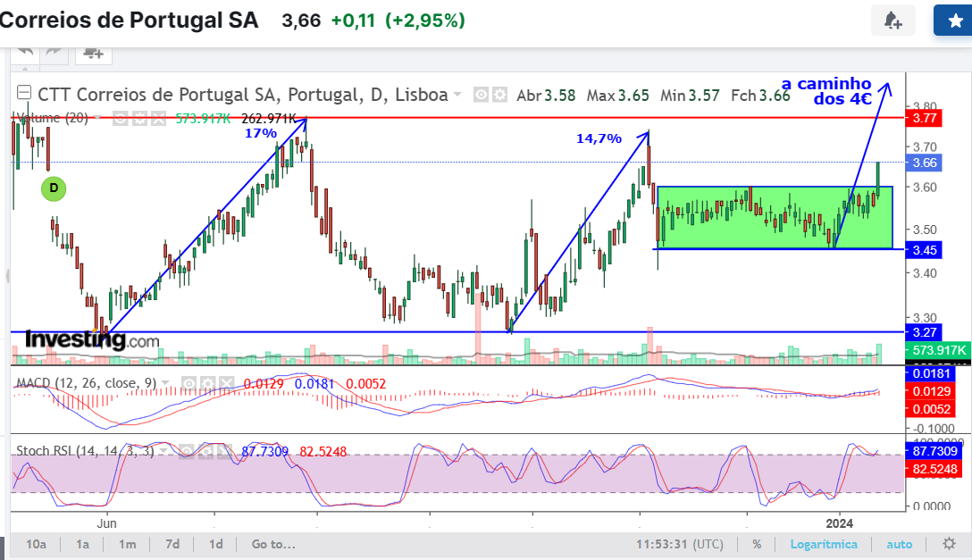972x560 pixels.
Task: Click the MACD 0.0181 axis label
Action: [x=931, y=373]
